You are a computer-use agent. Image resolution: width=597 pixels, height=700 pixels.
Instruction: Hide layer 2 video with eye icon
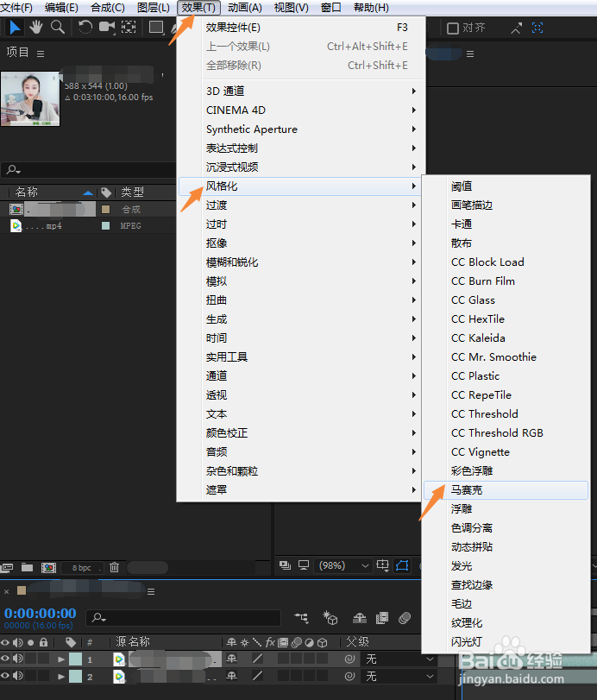click(x=5, y=676)
